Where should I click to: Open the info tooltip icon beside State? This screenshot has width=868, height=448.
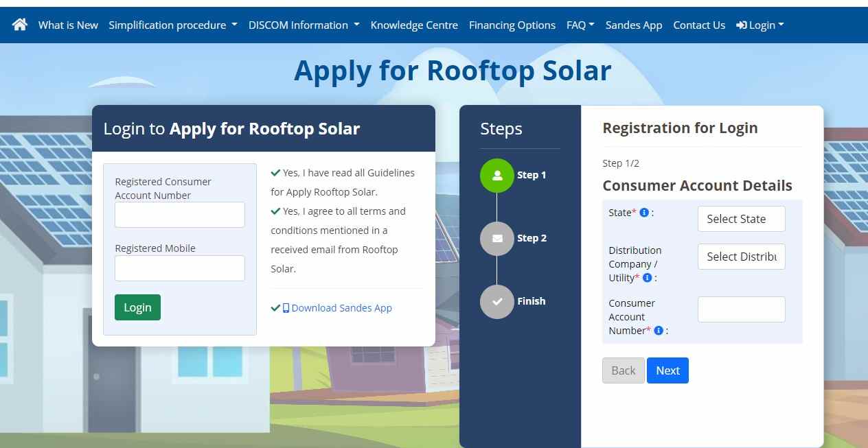644,212
